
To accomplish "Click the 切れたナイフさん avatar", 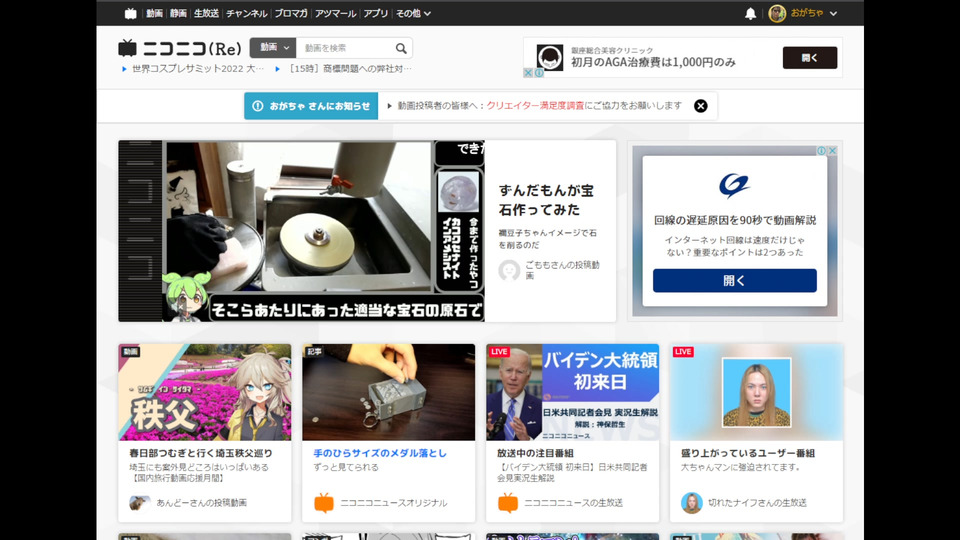I will [x=691, y=503].
